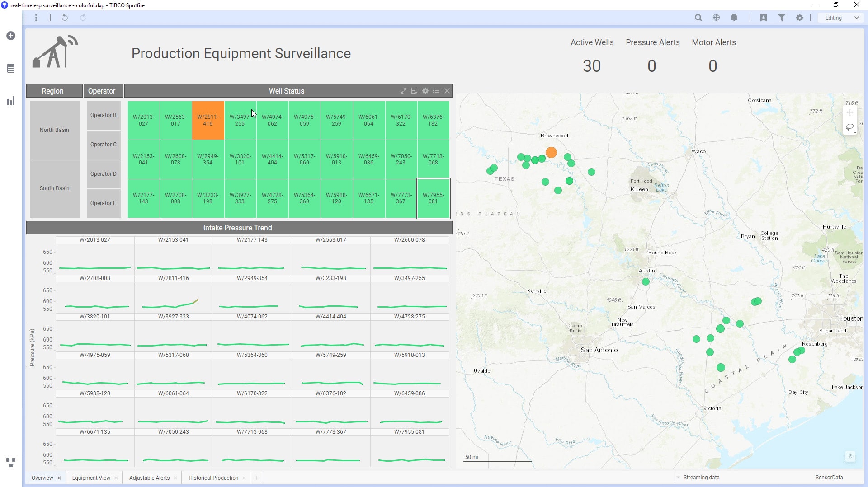Click the Undo arrow button
Image resolution: width=868 pixels, height=487 pixels.
pos(65,18)
